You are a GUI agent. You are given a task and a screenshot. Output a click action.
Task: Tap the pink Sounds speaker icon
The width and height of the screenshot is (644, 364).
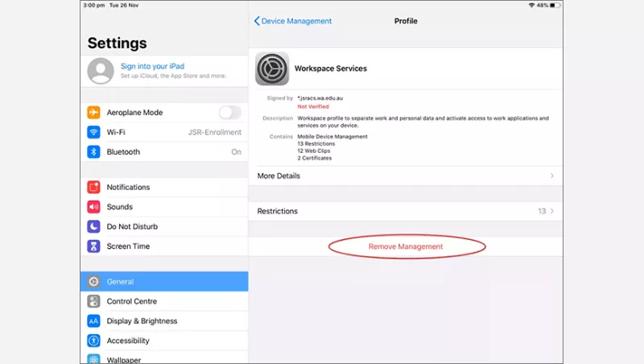pyautogui.click(x=93, y=207)
